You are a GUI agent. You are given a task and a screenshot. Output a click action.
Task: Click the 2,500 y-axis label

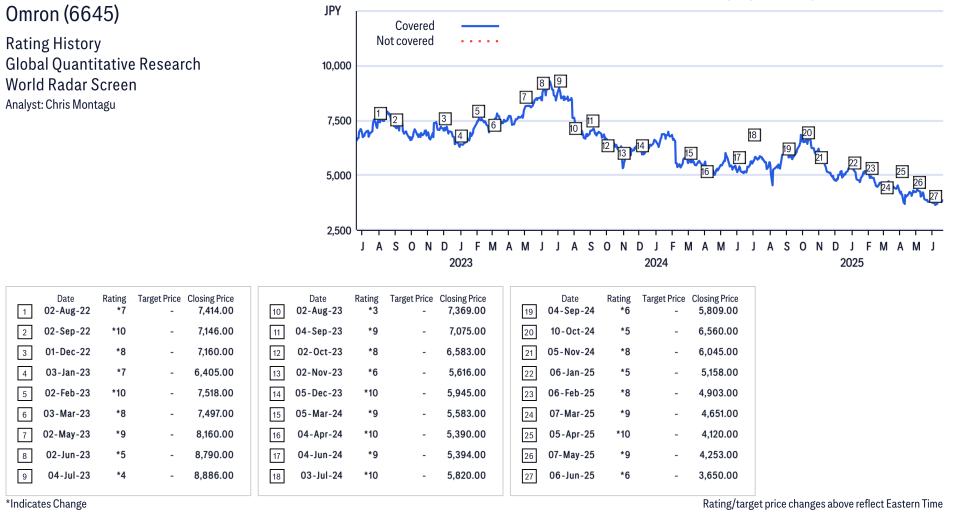point(339,230)
